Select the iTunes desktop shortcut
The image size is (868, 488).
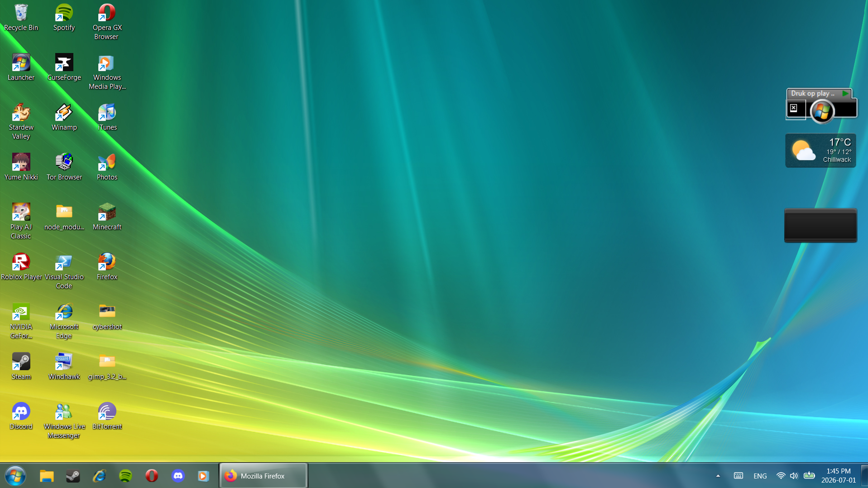coord(107,118)
